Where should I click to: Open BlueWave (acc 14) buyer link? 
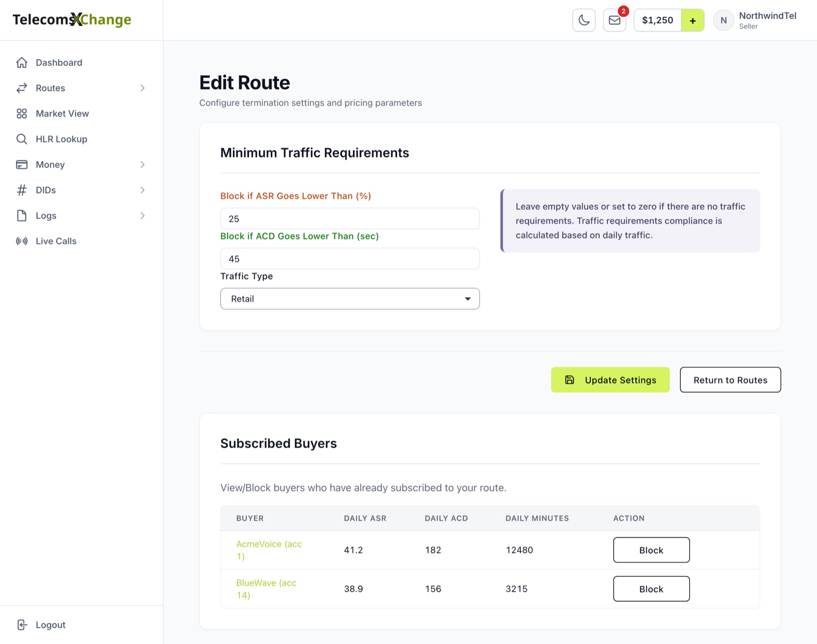pyautogui.click(x=267, y=589)
